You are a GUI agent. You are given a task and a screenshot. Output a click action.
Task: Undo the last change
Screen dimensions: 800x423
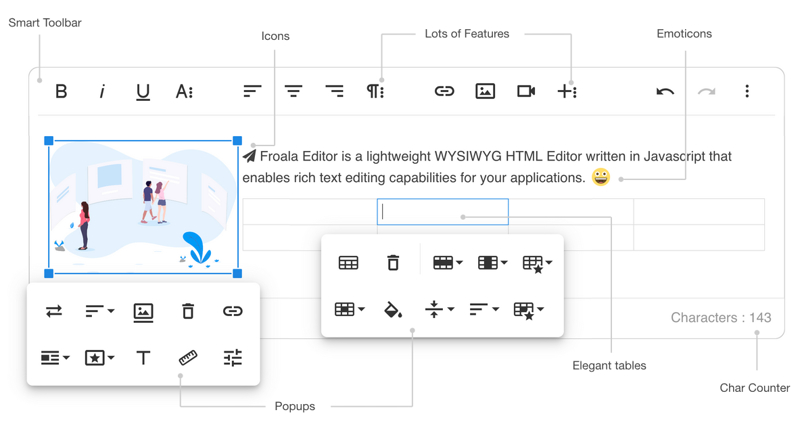pyautogui.click(x=665, y=92)
